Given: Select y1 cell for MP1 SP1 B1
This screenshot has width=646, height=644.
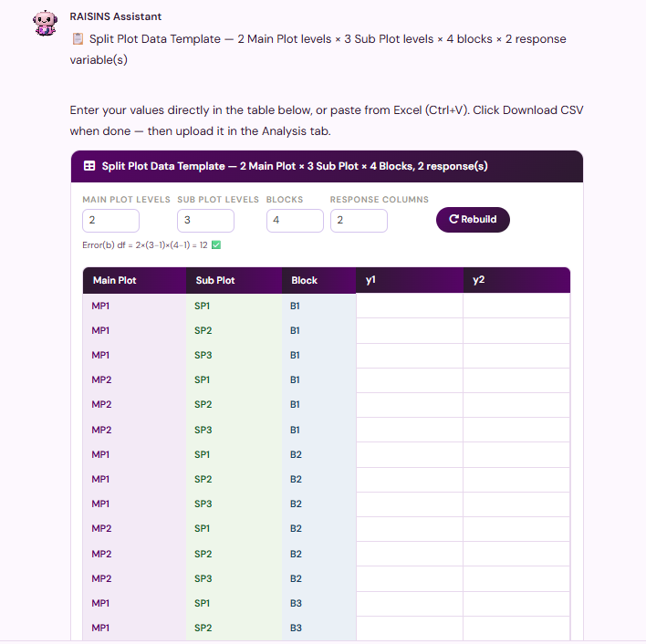Looking at the screenshot, I should tap(410, 306).
